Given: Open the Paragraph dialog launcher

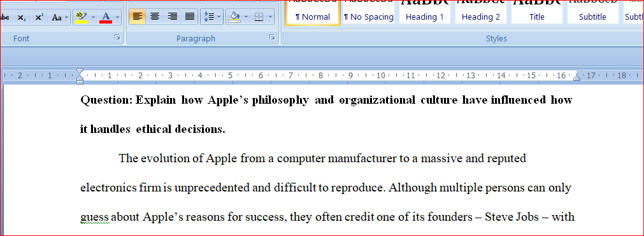Looking at the screenshot, I should (x=272, y=38).
